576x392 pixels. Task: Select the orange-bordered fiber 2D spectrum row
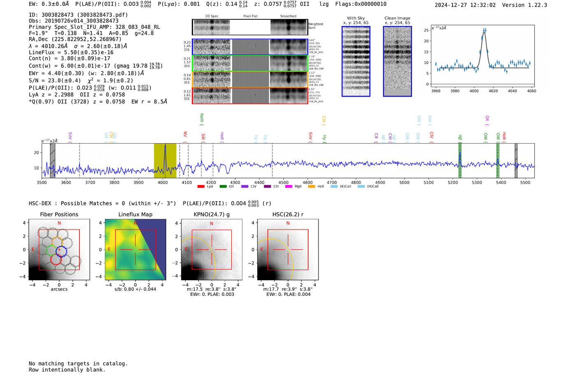250,79
